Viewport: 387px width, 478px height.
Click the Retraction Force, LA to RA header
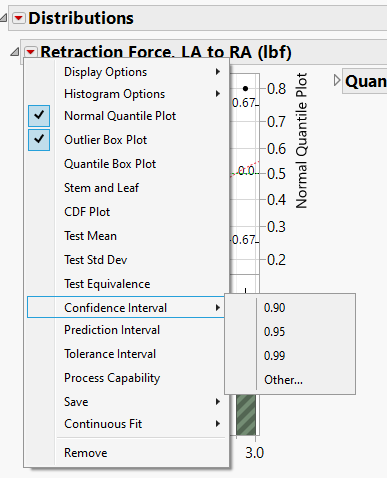166,52
